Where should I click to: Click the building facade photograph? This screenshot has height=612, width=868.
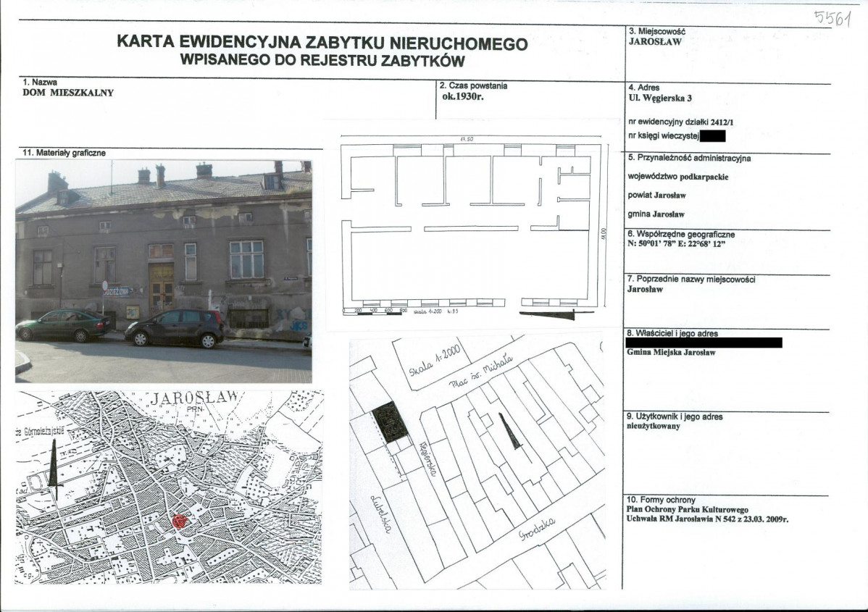pos(163,271)
